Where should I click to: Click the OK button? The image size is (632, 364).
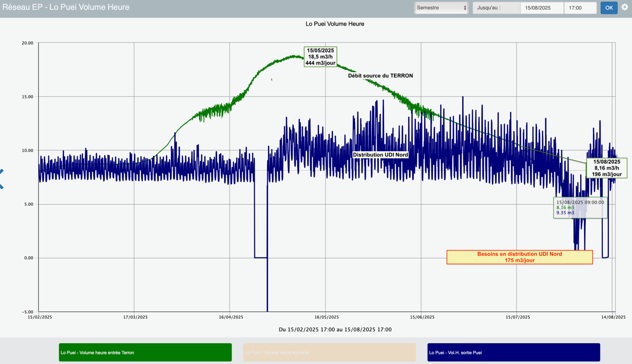pyautogui.click(x=609, y=8)
